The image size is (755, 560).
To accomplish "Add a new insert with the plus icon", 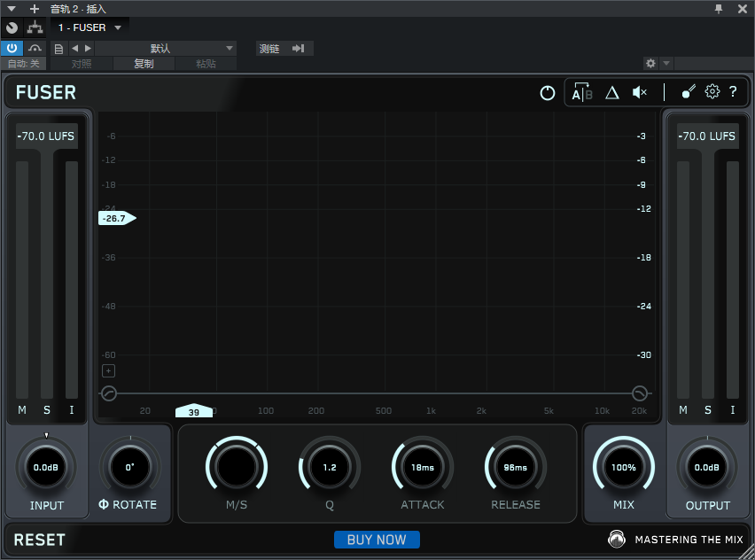I will point(35,9).
